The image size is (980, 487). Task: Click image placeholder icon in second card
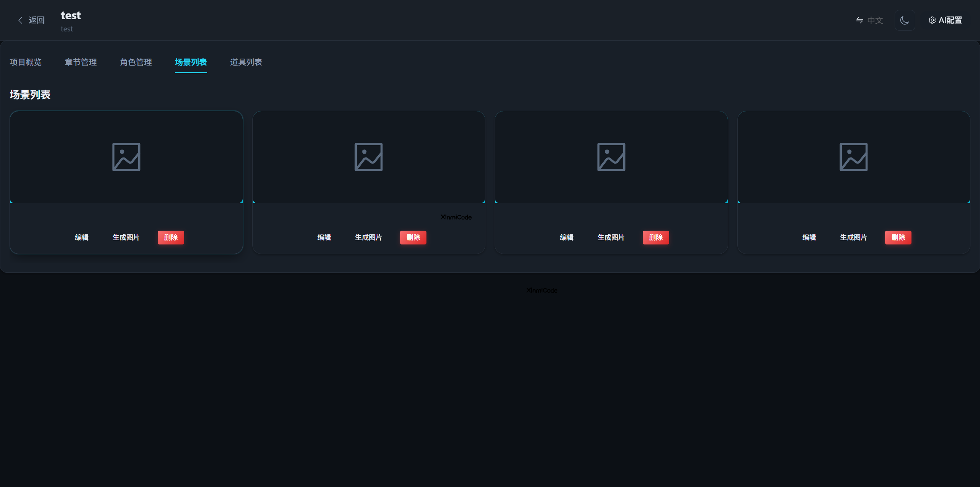tap(369, 157)
